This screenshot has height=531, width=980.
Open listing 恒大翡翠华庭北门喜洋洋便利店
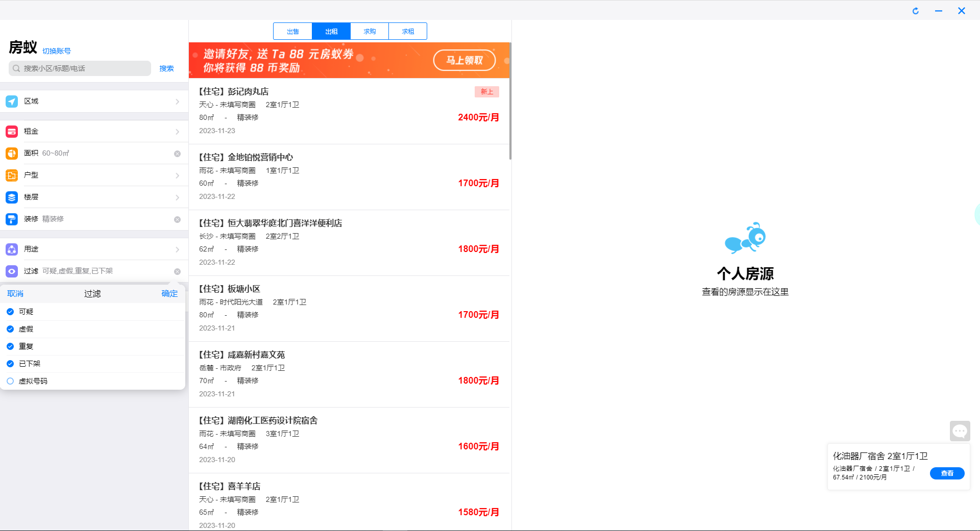(349, 243)
